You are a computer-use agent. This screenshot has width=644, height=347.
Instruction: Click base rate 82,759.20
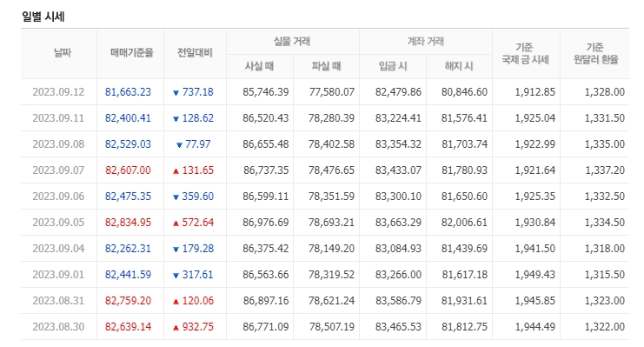(128, 301)
